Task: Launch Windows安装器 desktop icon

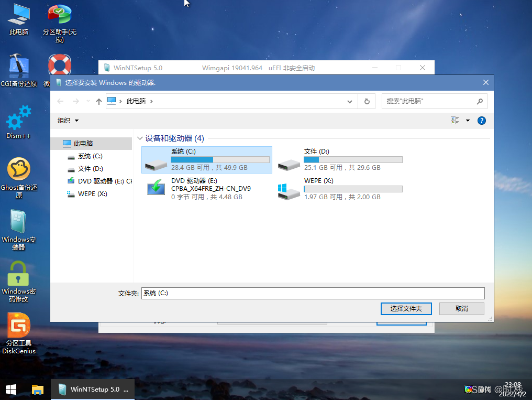Action: tap(19, 230)
